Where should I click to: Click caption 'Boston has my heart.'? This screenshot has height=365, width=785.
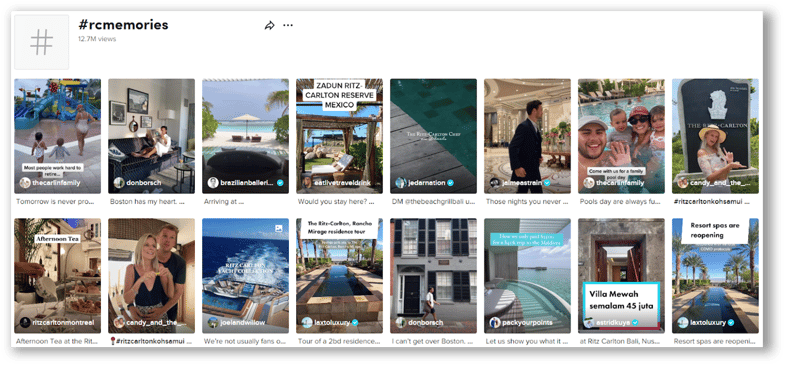[144, 201]
